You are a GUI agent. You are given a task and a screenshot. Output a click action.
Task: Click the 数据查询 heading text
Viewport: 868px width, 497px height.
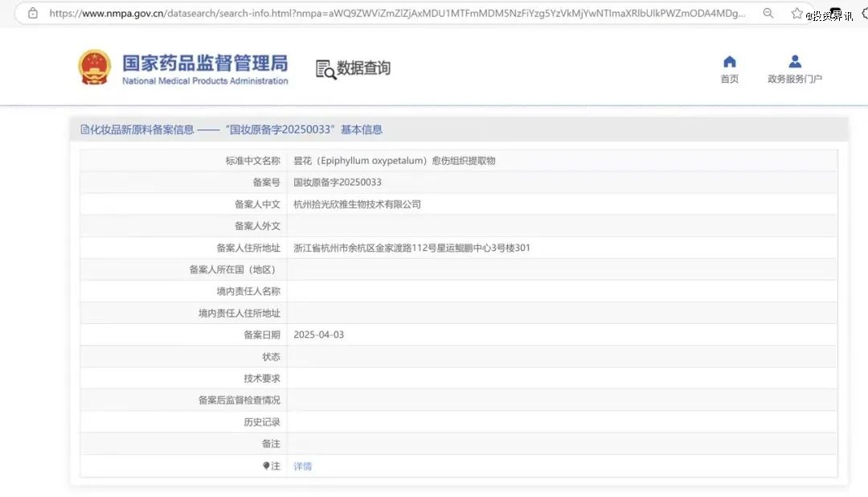tap(364, 68)
